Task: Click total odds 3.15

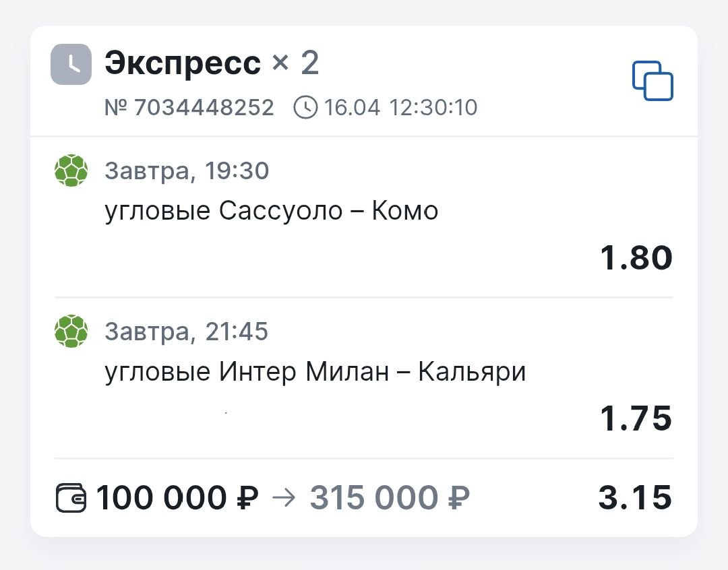Action: click(634, 498)
